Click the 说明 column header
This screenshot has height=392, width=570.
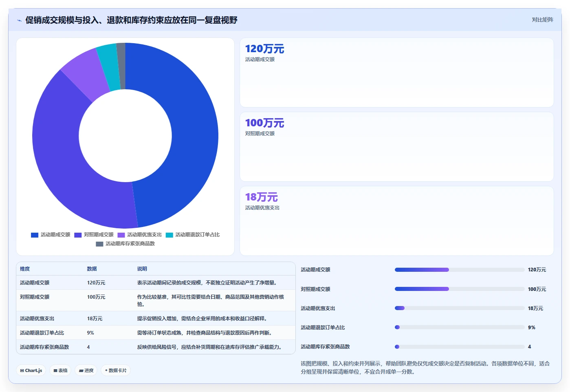(x=142, y=269)
